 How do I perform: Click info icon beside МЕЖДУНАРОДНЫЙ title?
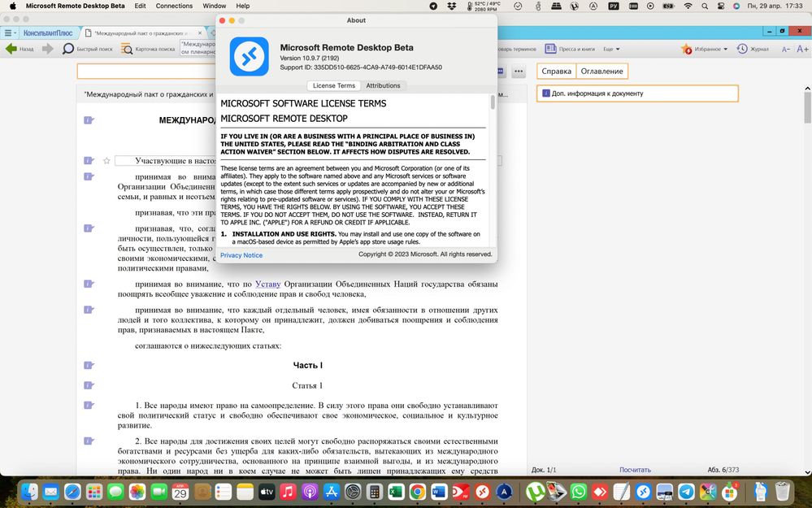coord(89,120)
